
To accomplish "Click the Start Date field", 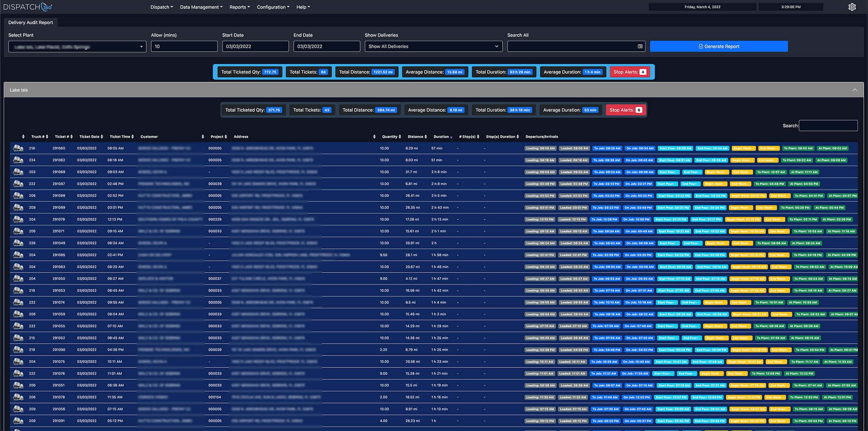I will (255, 47).
